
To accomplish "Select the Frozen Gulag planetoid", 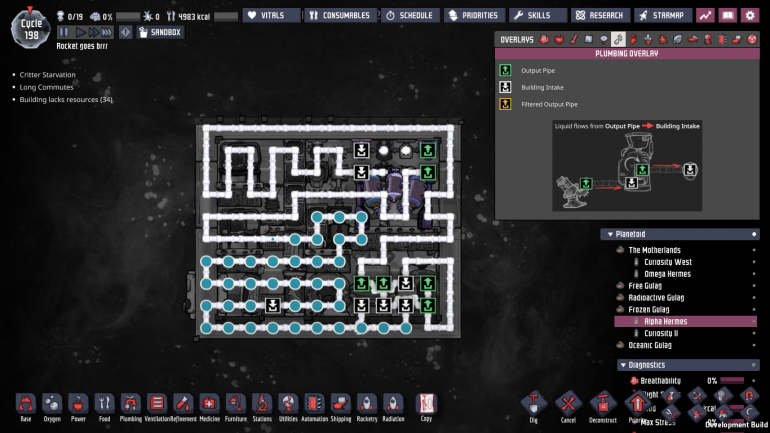I will tap(649, 309).
